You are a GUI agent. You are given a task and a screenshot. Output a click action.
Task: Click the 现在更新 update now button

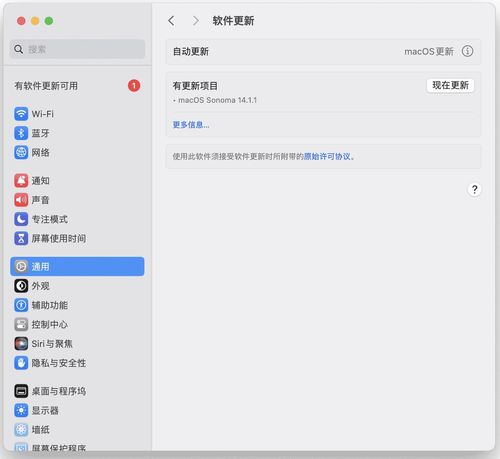[x=450, y=86]
